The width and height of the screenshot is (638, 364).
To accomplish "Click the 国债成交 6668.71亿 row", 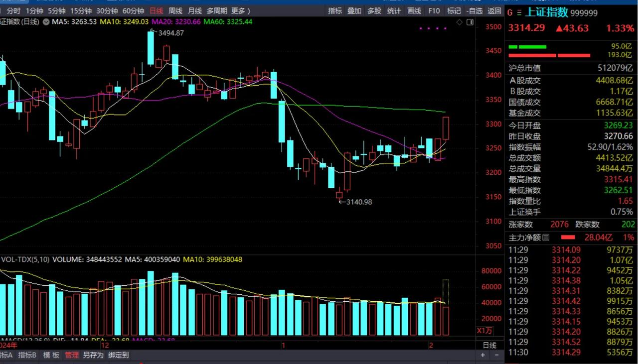I will pos(571,102).
